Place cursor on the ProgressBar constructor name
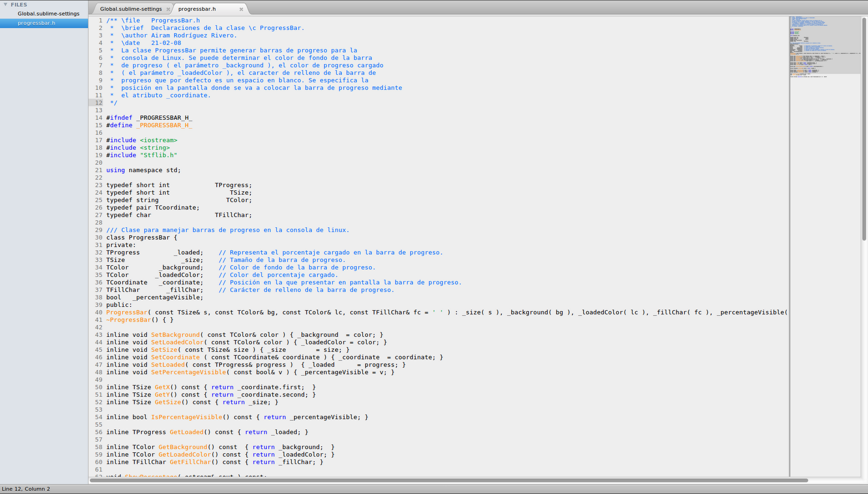The image size is (868, 494). click(x=126, y=312)
